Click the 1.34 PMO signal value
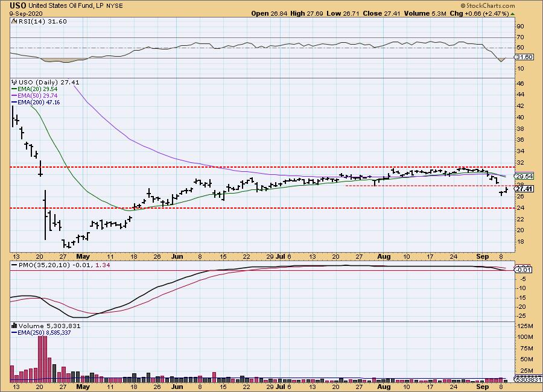Screen dimensions: 543x392 (103, 265)
